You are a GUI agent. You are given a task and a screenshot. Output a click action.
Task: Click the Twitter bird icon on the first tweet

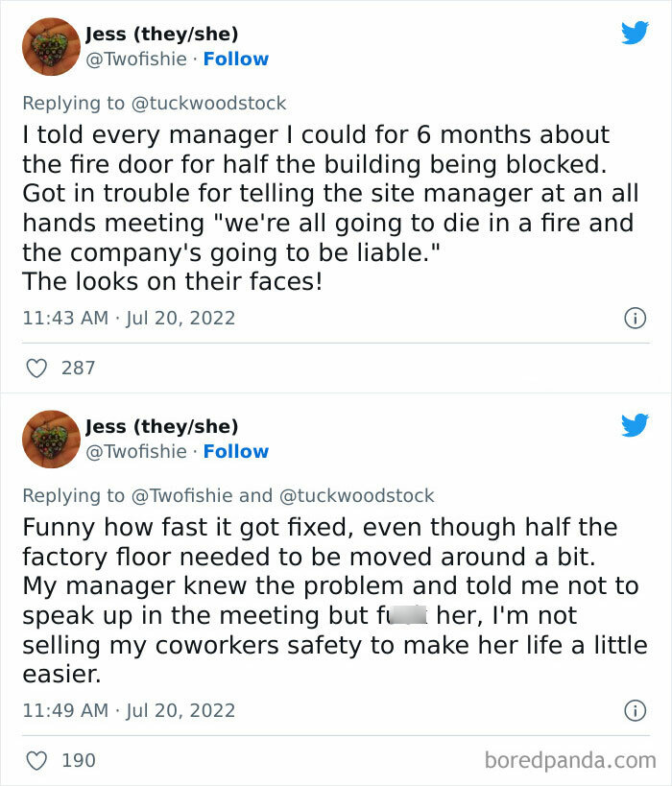point(635,32)
